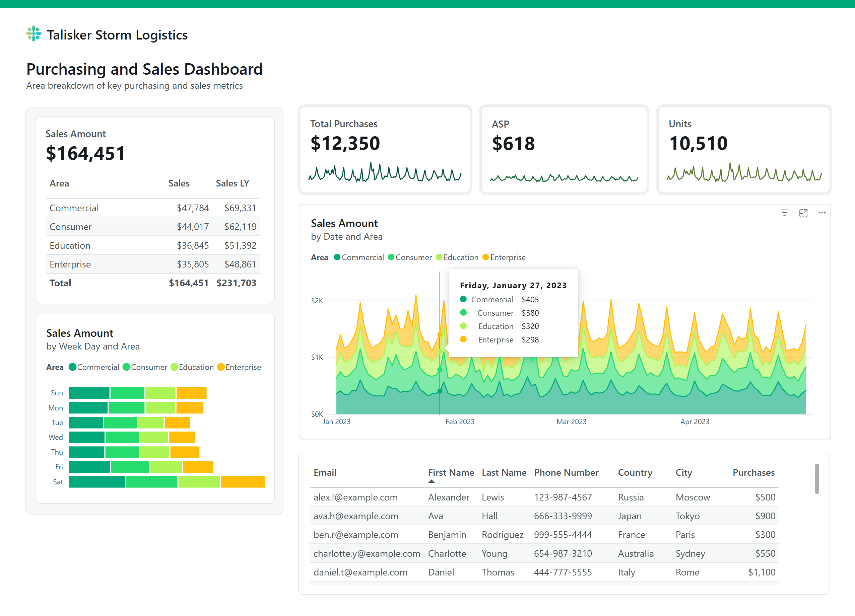Sort the area table by Sales LY

pyautogui.click(x=232, y=183)
